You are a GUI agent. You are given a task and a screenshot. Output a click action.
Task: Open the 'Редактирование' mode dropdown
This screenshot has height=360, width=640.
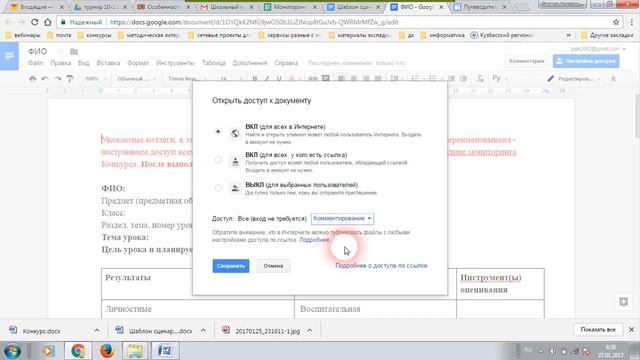coord(574,78)
